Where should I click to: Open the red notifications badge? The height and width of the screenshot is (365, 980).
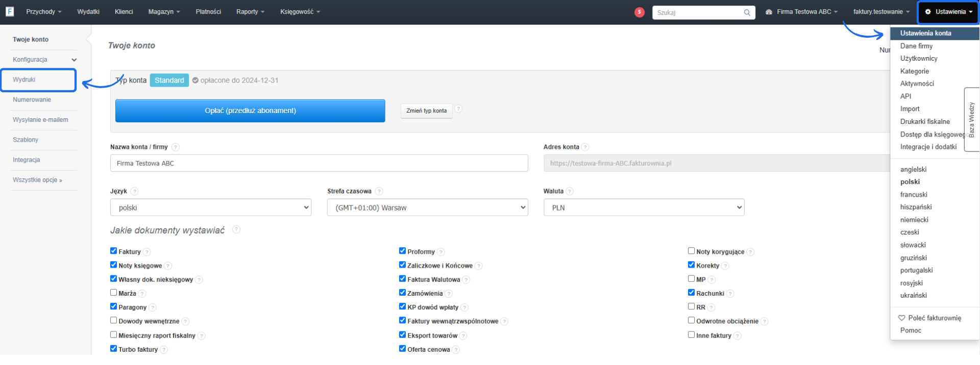639,12
